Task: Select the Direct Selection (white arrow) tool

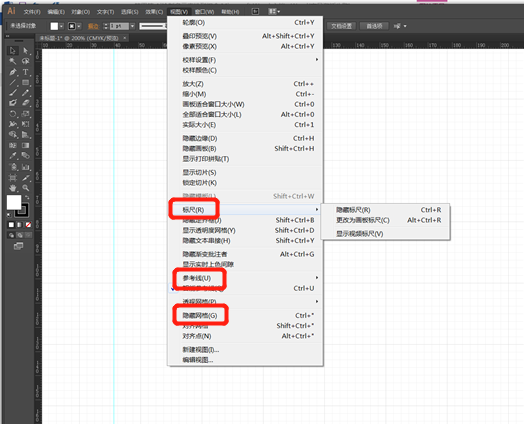Action: 25,50
